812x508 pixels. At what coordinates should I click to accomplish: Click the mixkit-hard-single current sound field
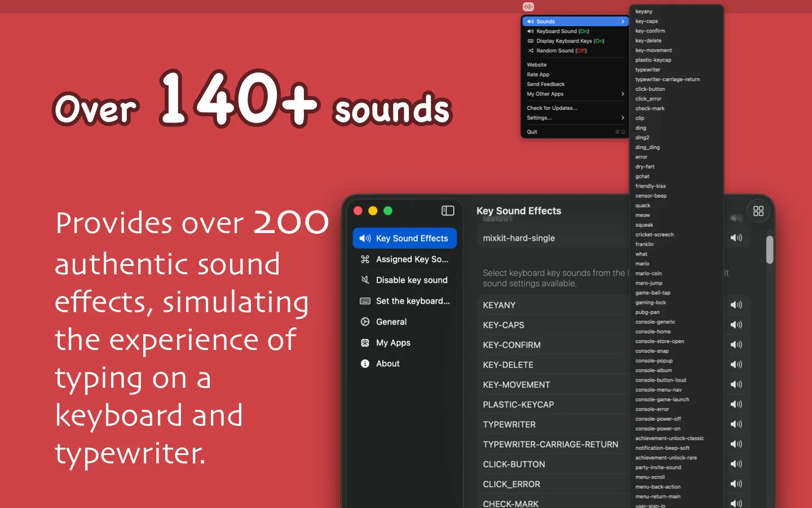[x=614, y=238]
